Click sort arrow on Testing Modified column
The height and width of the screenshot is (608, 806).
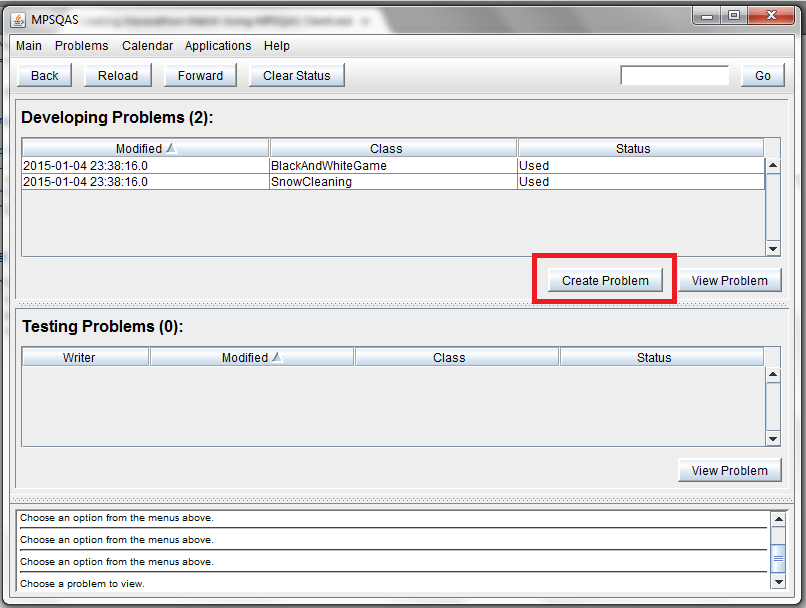coord(277,357)
